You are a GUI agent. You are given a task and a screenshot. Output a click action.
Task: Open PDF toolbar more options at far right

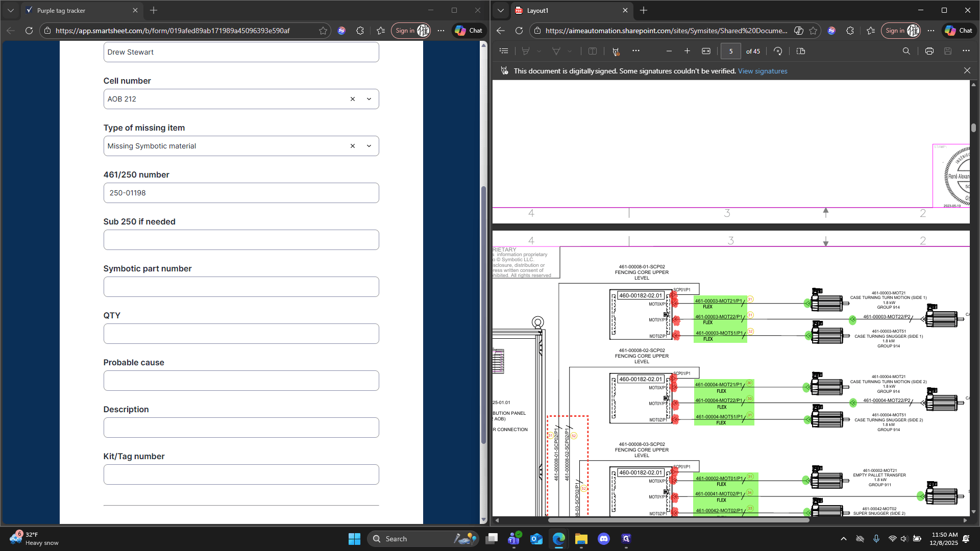(966, 51)
